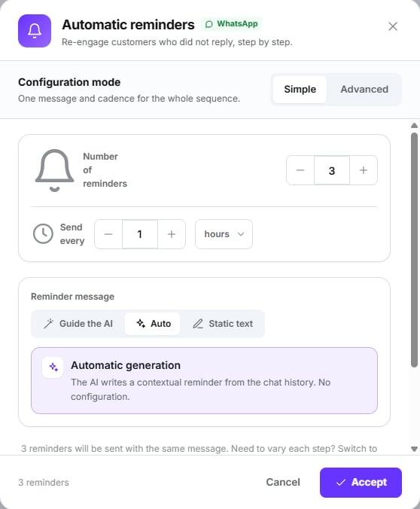The width and height of the screenshot is (420, 509).
Task: Switch to Advanced configuration mode
Action: (364, 90)
